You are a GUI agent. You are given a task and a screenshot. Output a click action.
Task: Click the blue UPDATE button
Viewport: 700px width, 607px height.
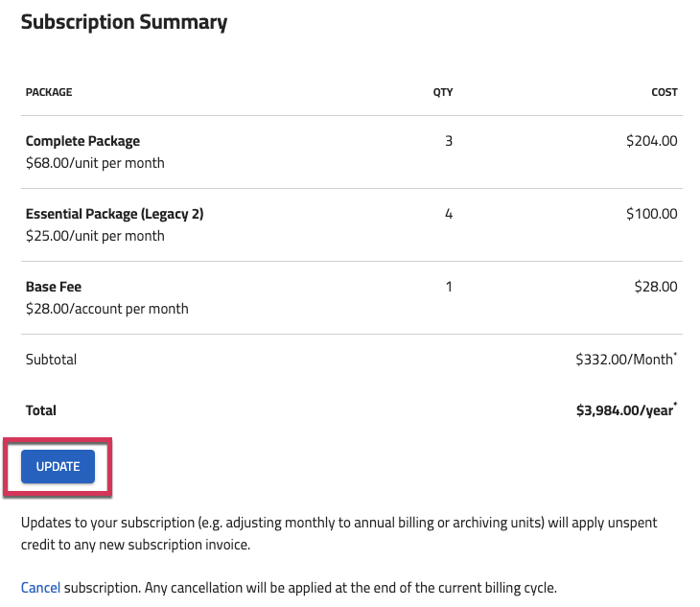(58, 466)
